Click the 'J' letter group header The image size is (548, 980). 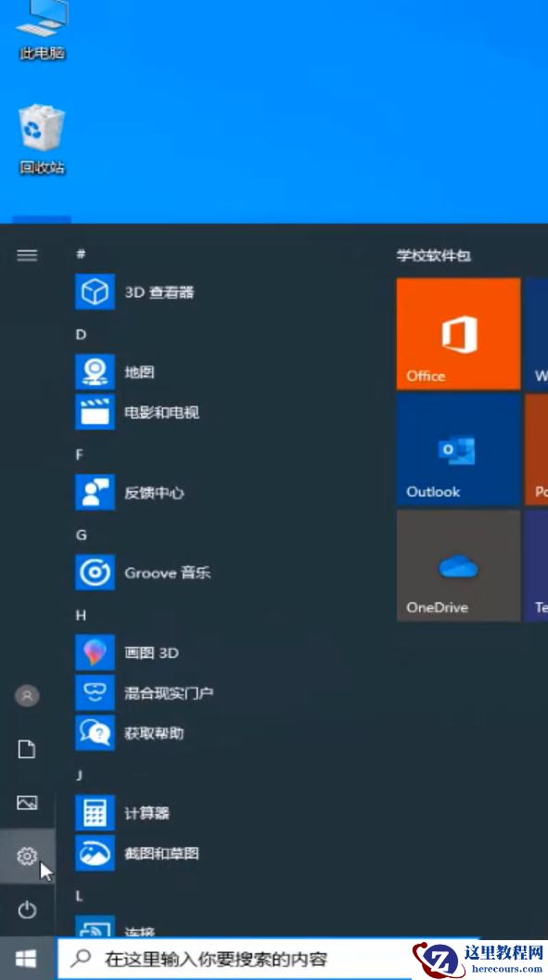point(79,776)
